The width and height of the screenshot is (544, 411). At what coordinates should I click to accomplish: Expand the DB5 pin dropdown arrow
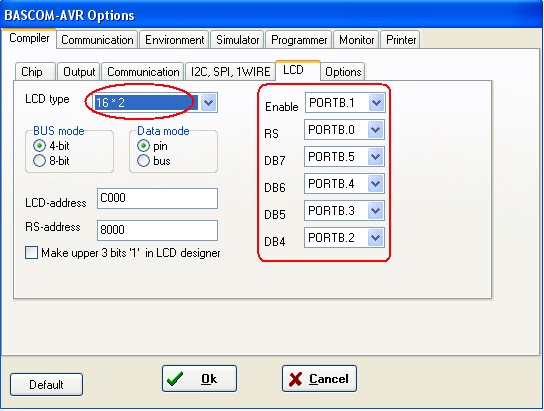(376, 211)
